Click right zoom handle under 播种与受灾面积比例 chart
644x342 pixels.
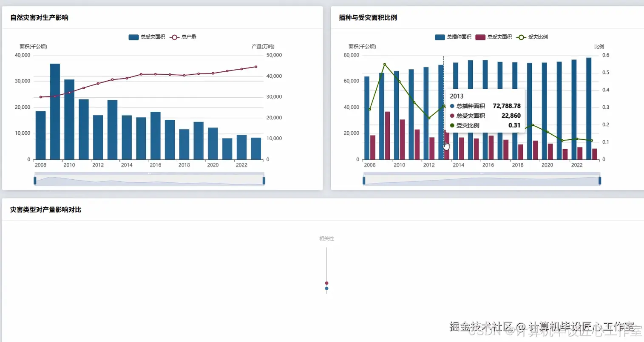point(600,181)
